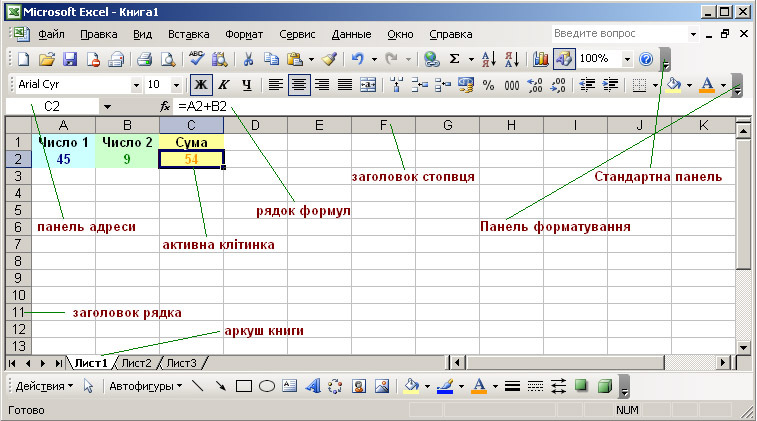Open the font name dropdown Arial Cyr

click(x=136, y=85)
